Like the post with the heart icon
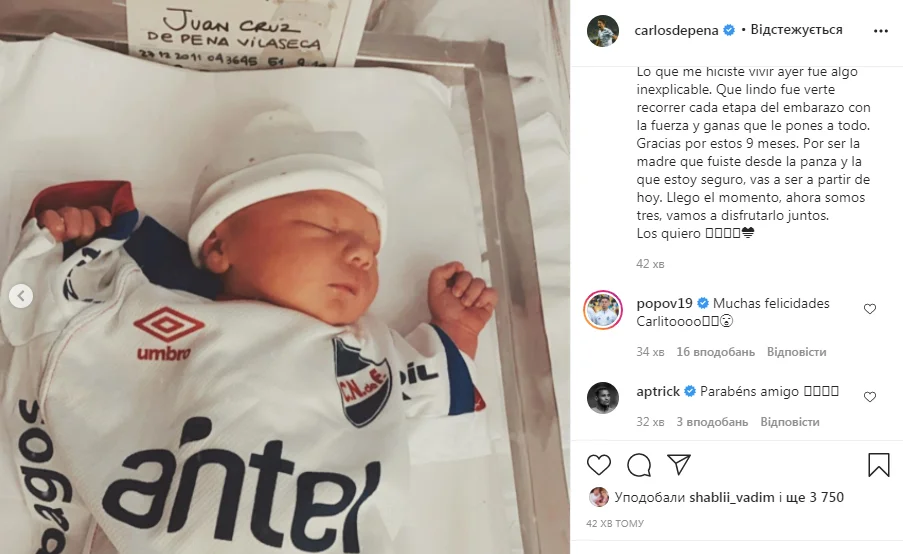903x554 pixels. click(599, 465)
